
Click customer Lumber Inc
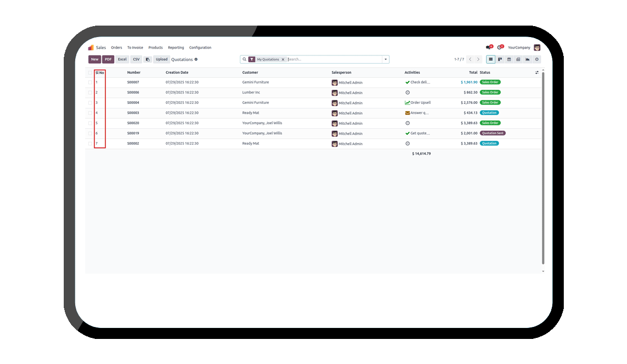(x=251, y=92)
